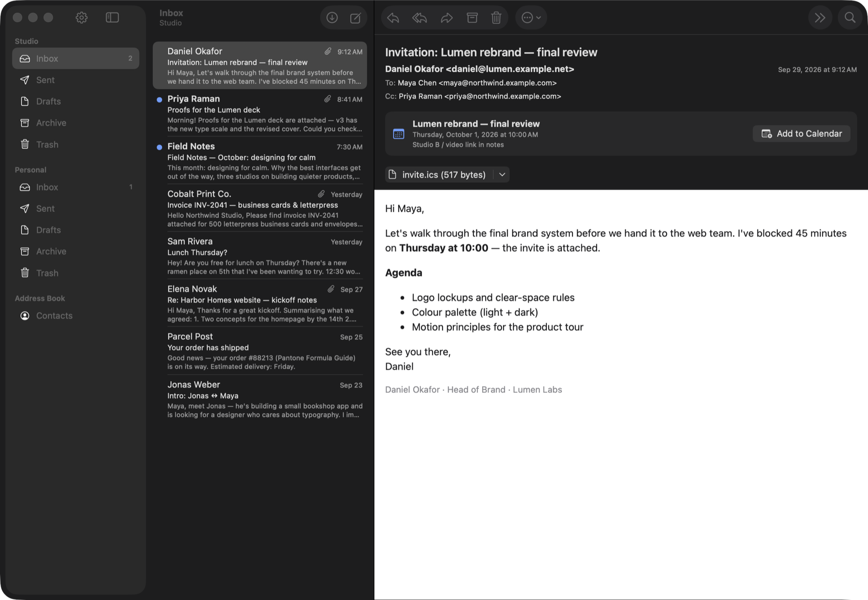Open the Personal Drafts folder
The image size is (868, 600).
click(x=76, y=230)
